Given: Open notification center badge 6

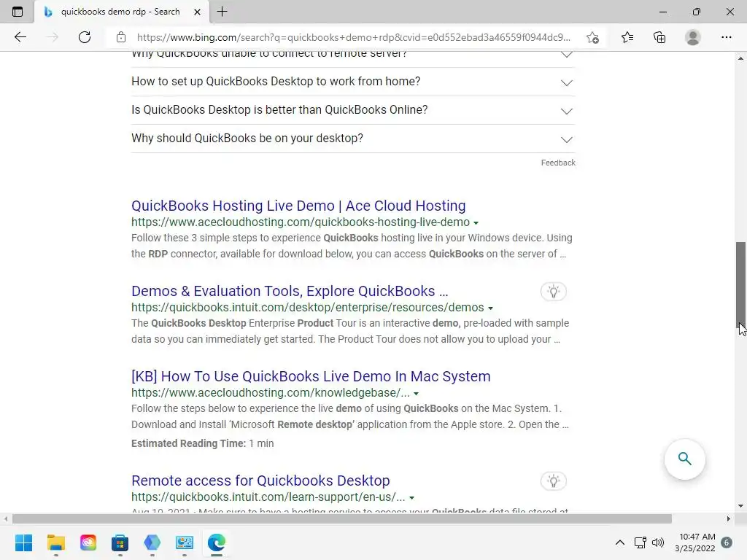Looking at the screenshot, I should 727,542.
